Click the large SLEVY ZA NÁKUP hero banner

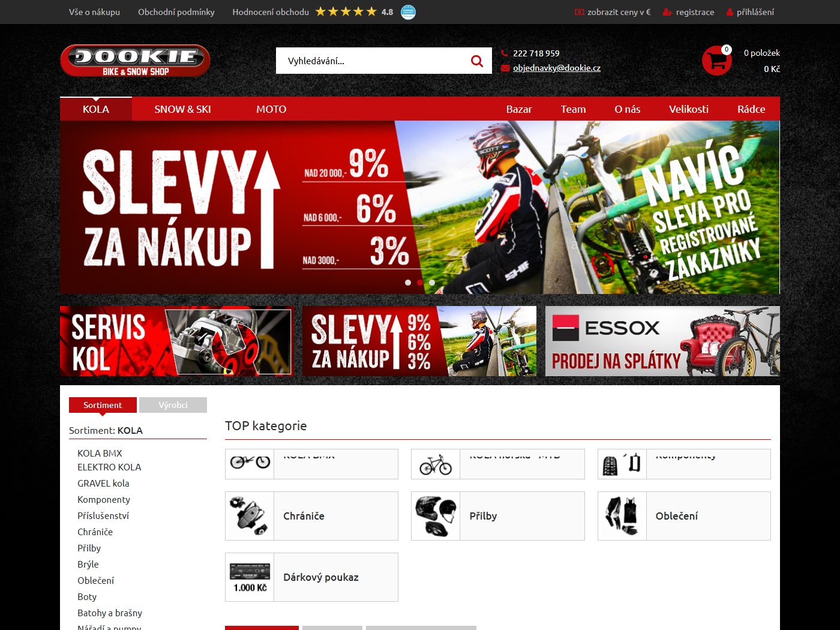[x=419, y=207]
